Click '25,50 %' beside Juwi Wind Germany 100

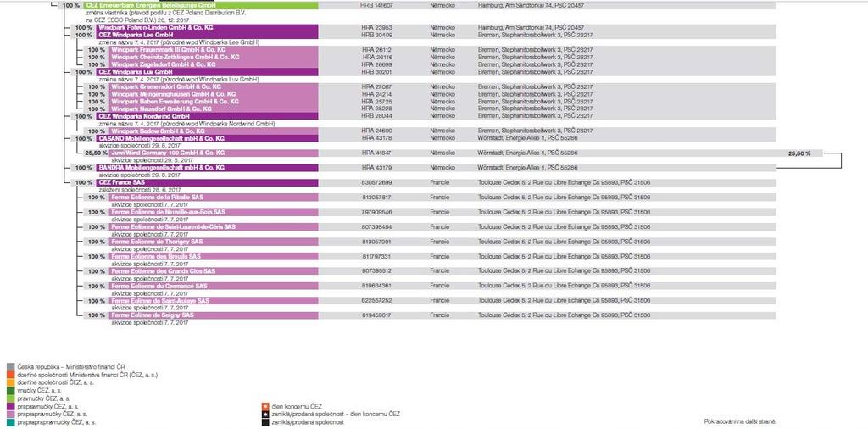(x=95, y=153)
